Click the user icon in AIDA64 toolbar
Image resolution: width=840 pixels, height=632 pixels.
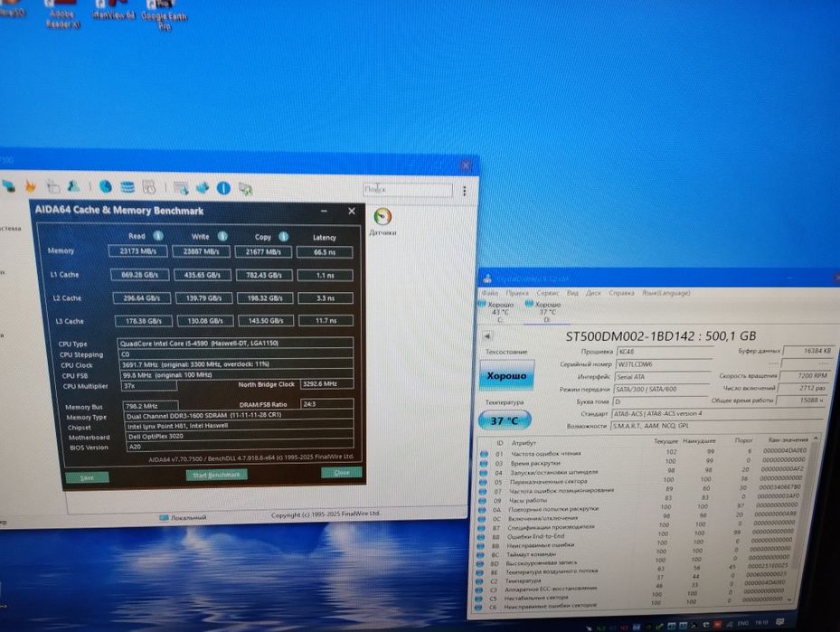click(73, 186)
